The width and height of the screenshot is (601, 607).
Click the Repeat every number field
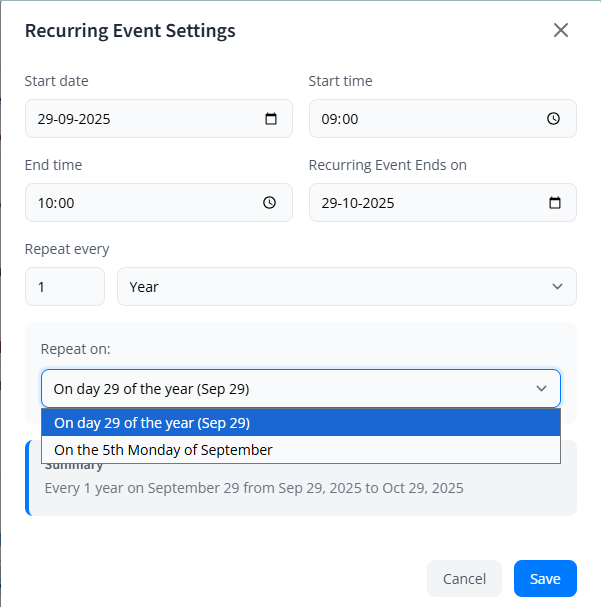point(64,287)
